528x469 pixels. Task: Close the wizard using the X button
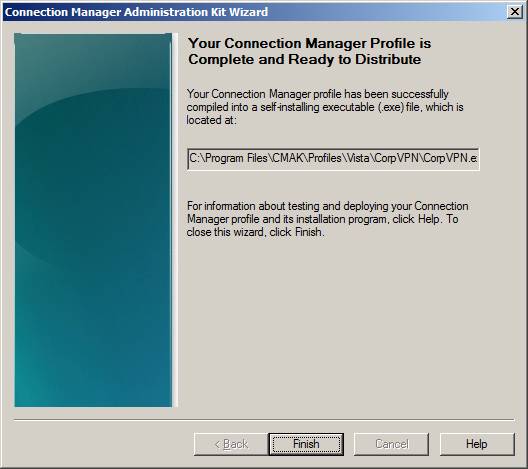pyautogui.click(x=515, y=12)
